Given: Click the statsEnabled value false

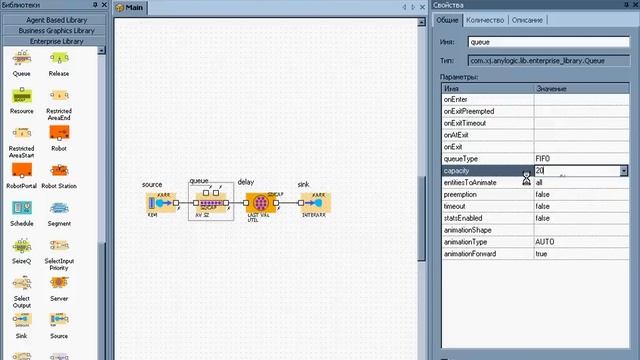Looking at the screenshot, I should [582, 218].
